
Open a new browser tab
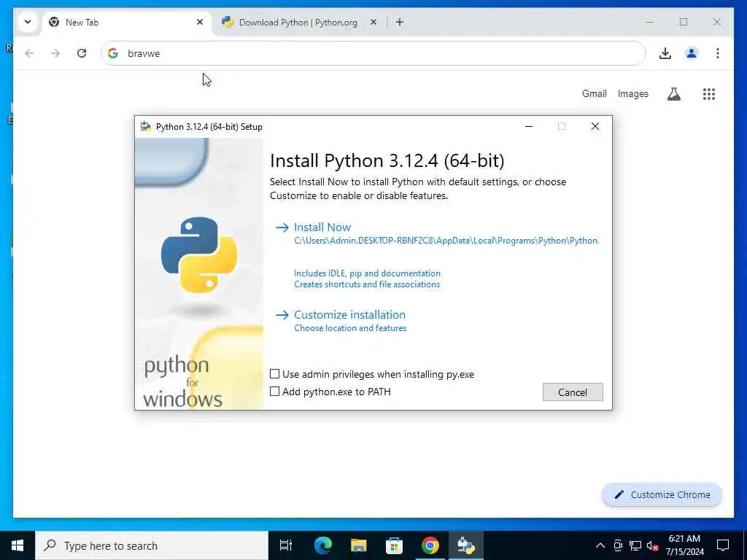[399, 22]
